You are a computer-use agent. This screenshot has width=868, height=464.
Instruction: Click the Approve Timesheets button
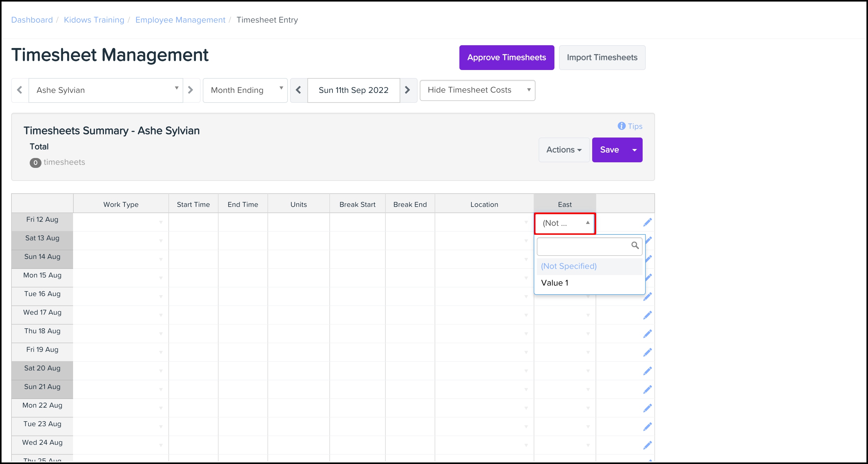506,58
